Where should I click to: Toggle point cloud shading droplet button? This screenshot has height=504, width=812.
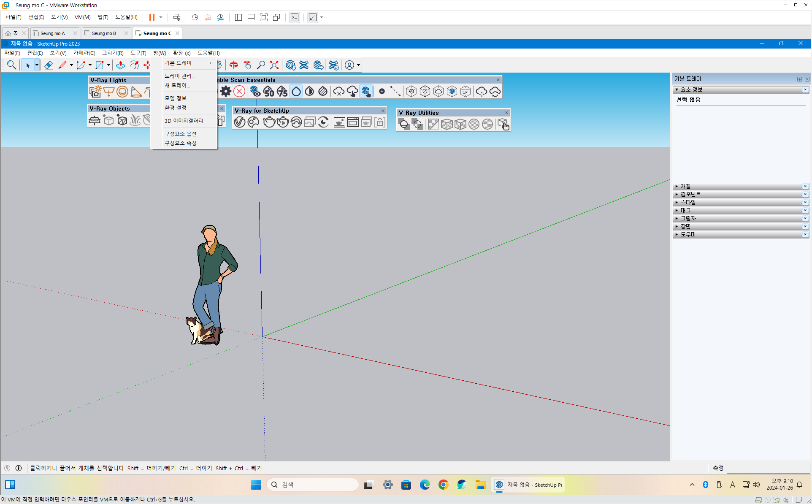click(296, 91)
